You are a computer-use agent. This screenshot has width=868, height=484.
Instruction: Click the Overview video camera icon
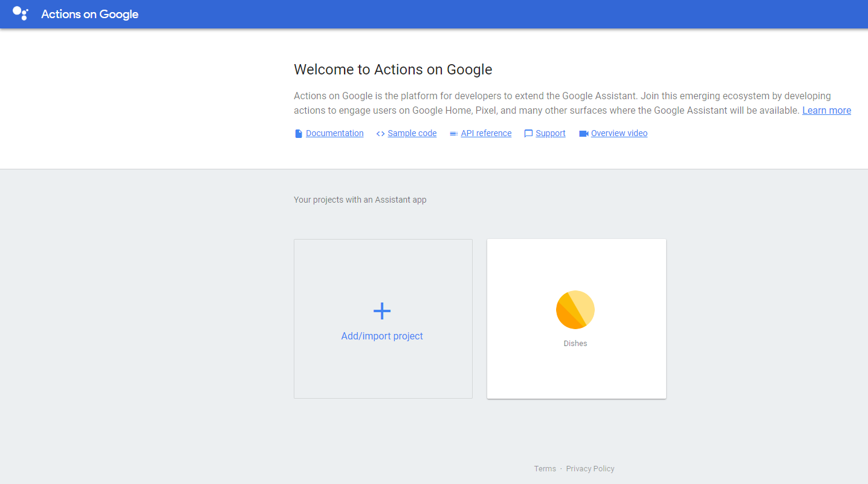tap(583, 134)
